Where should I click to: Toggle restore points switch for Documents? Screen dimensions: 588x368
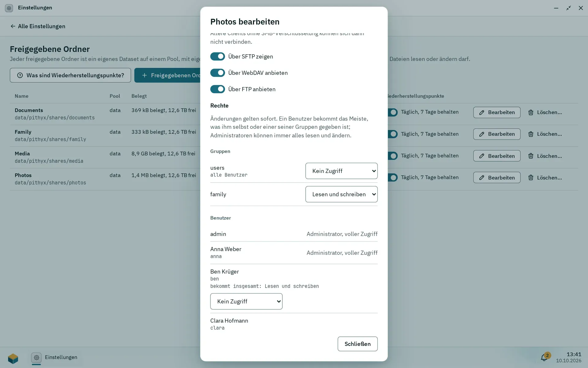click(393, 112)
